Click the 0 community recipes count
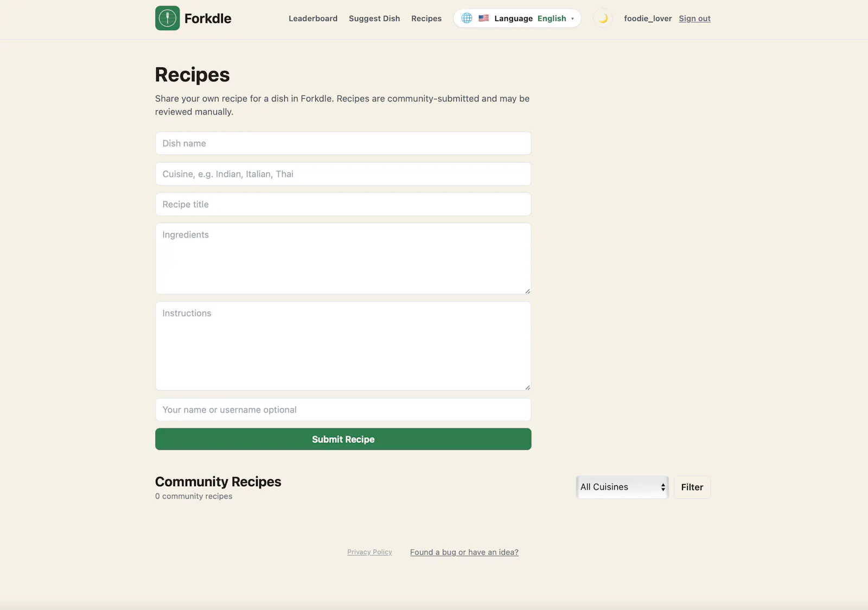868x610 pixels. coord(194,496)
